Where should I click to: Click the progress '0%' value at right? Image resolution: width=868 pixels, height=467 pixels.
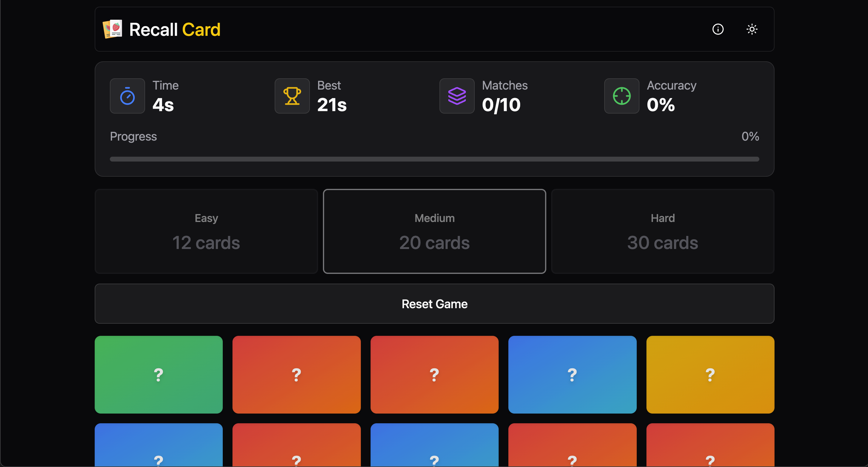click(x=750, y=137)
